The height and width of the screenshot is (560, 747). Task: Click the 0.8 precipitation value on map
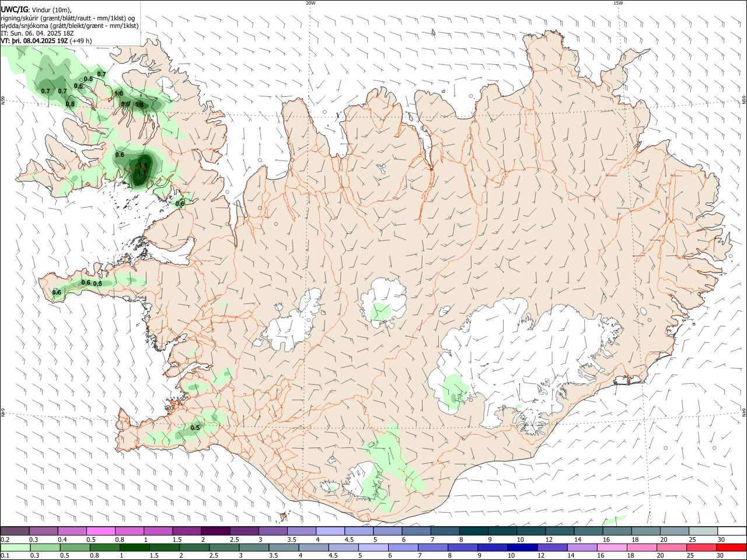click(71, 104)
